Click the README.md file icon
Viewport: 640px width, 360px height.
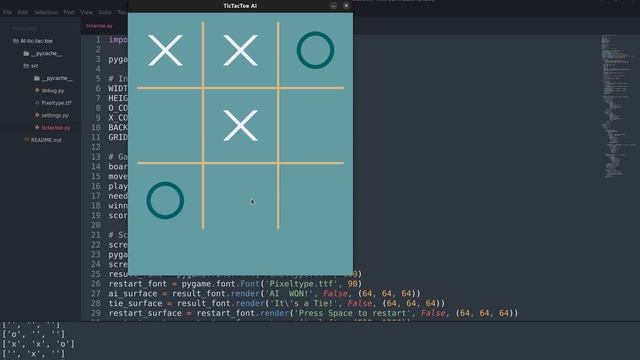click(27, 140)
